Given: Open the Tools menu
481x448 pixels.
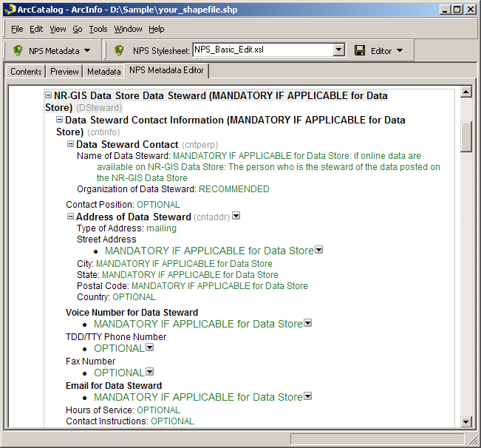Looking at the screenshot, I should [98, 29].
